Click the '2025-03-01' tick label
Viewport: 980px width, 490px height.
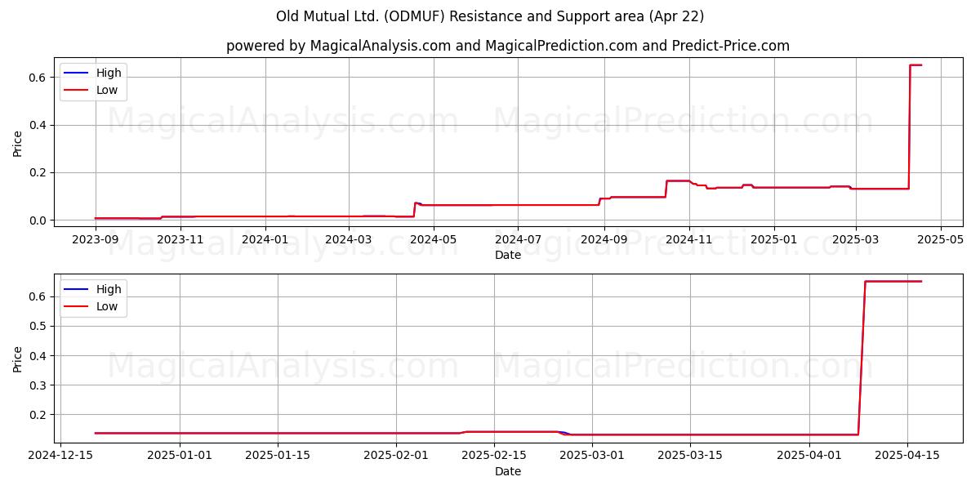[x=590, y=456]
